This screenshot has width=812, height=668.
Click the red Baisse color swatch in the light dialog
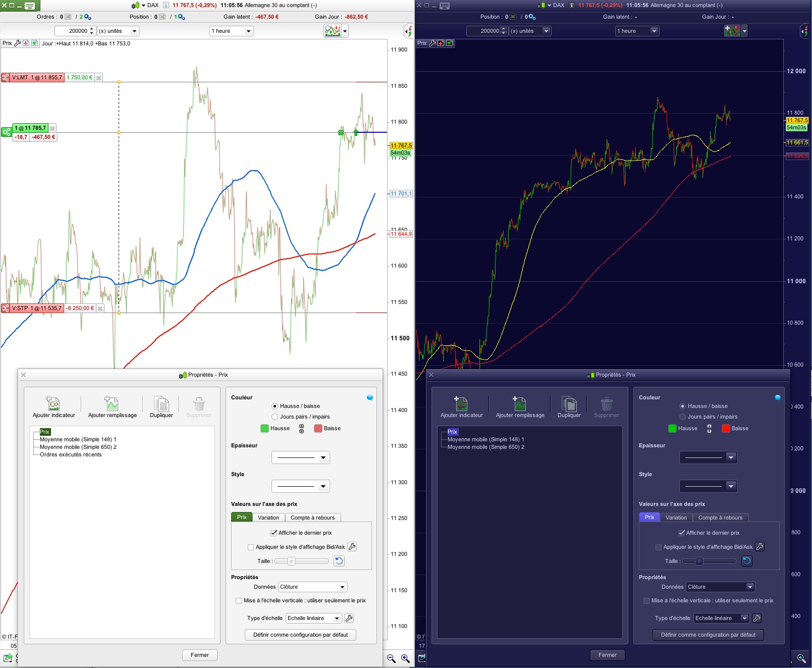coord(318,428)
